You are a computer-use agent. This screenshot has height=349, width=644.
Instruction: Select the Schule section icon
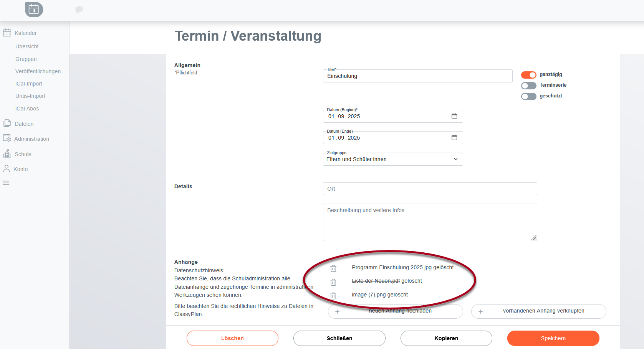[7, 153]
